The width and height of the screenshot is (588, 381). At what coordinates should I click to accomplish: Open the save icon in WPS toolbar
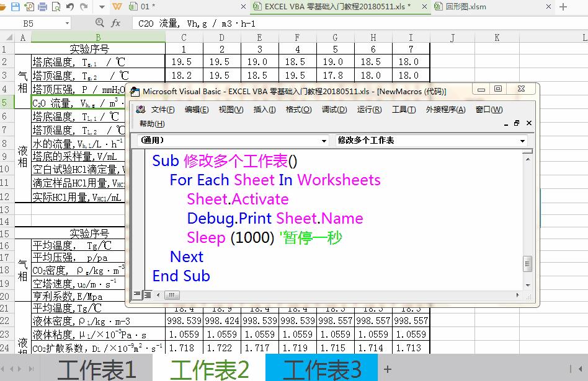tap(16, 7)
